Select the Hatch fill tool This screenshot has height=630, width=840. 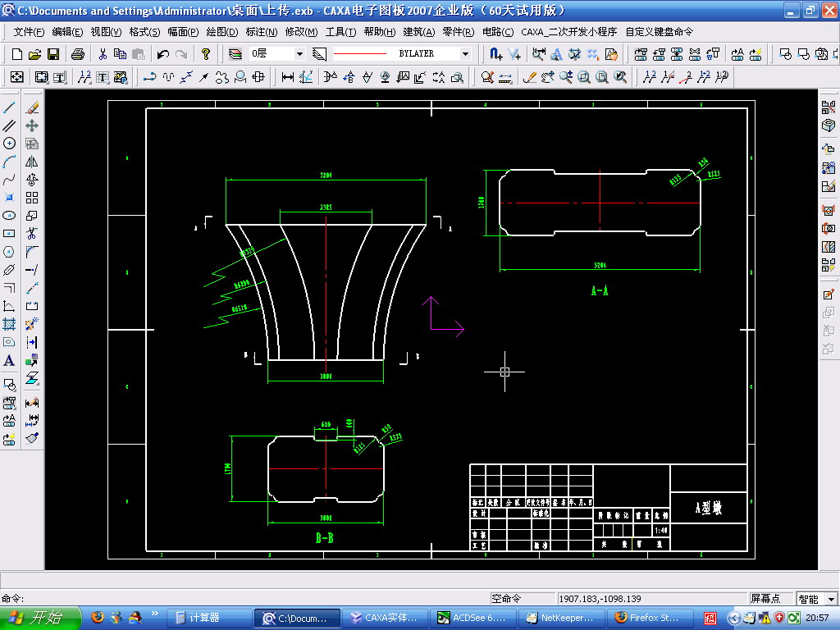[9, 324]
